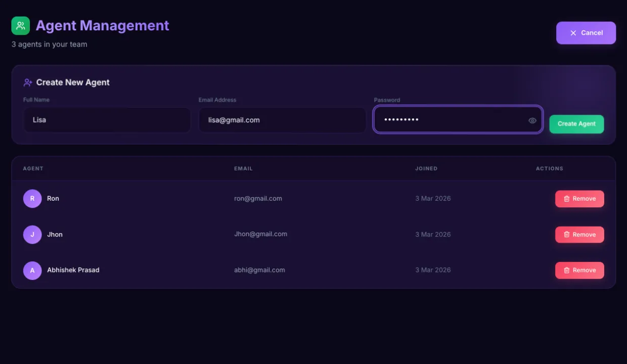The width and height of the screenshot is (627, 364).
Task: Click the EMAIL column header
Action: pyautogui.click(x=243, y=168)
